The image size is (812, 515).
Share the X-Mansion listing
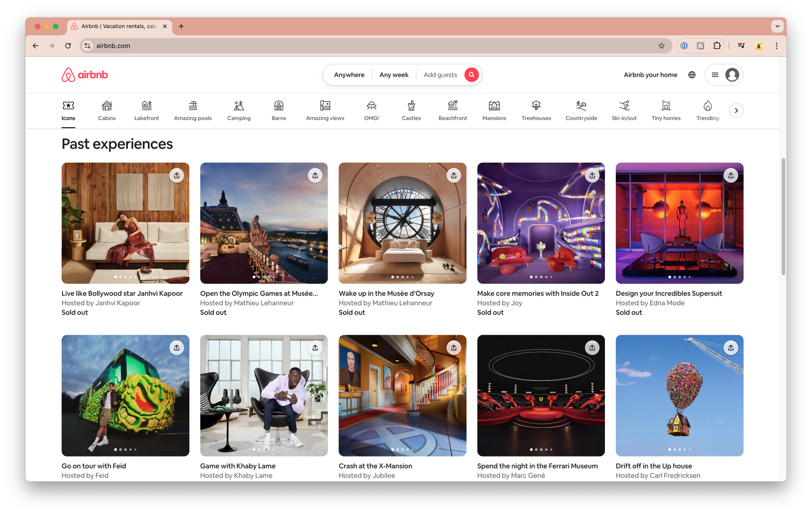click(454, 348)
